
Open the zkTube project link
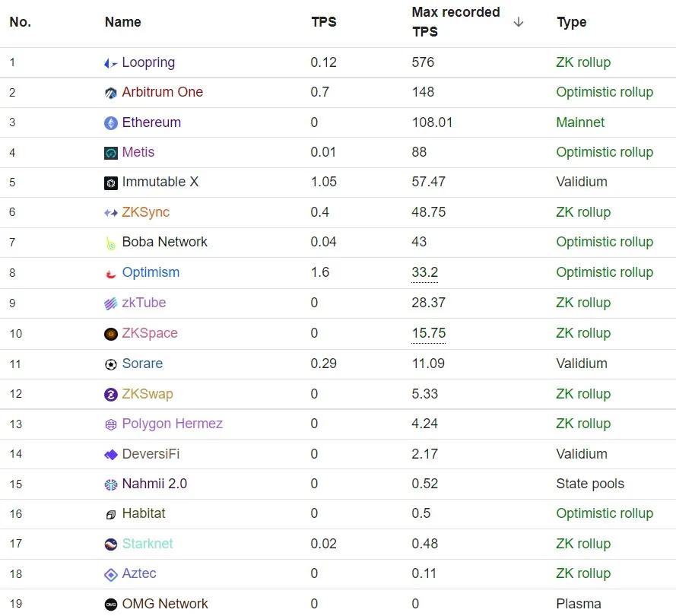(x=144, y=303)
